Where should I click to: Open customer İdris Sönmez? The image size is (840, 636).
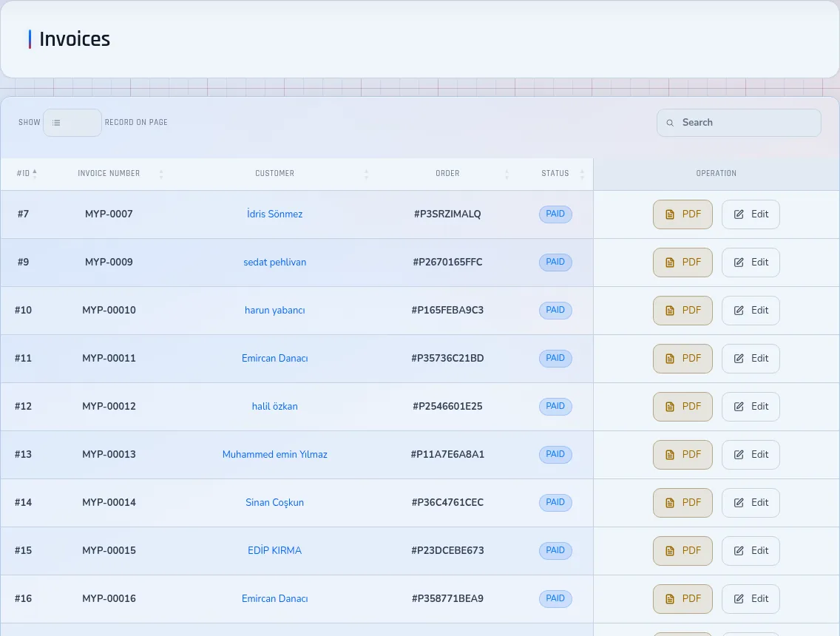pyautogui.click(x=275, y=214)
